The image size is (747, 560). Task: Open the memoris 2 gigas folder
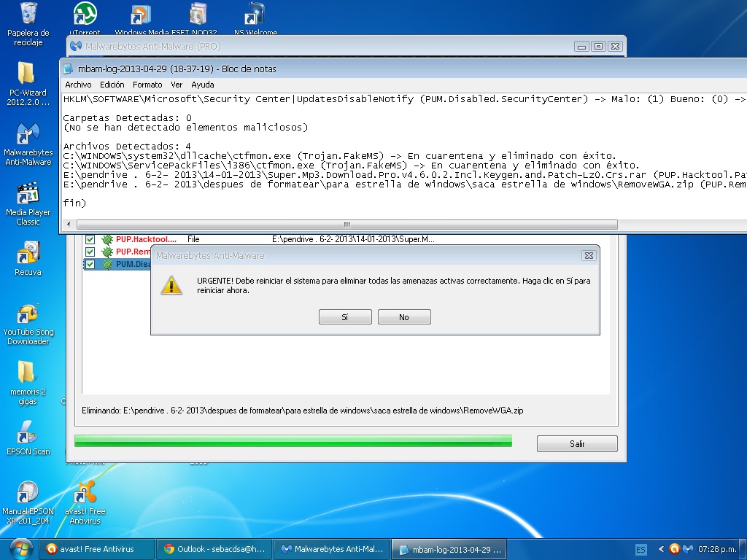click(28, 384)
